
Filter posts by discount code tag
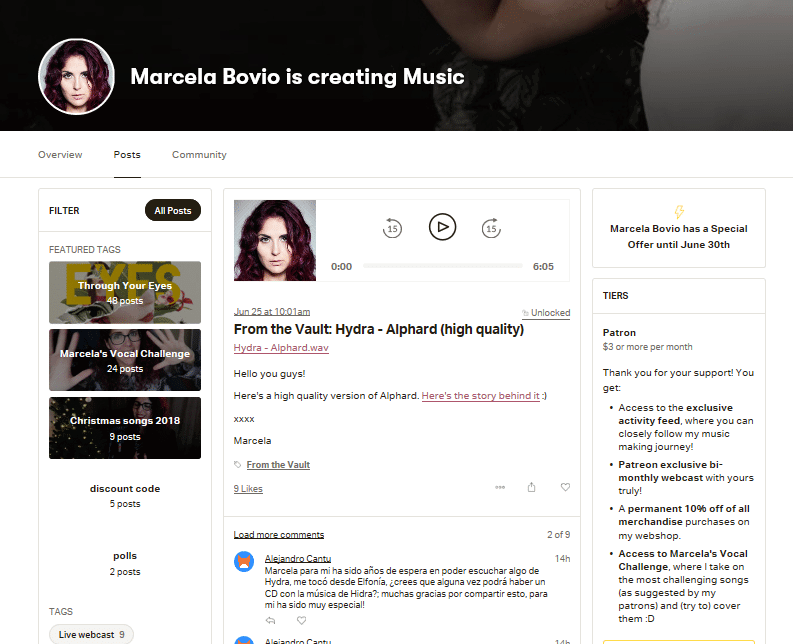tap(125, 496)
